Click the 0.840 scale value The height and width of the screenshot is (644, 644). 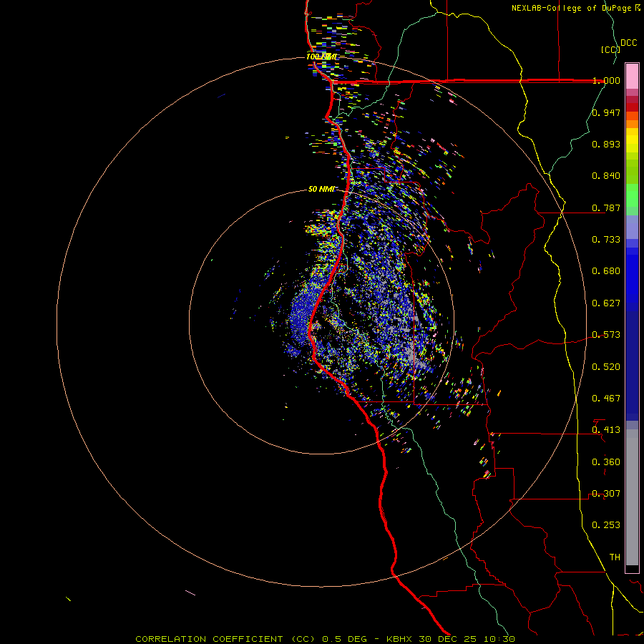pyautogui.click(x=606, y=176)
